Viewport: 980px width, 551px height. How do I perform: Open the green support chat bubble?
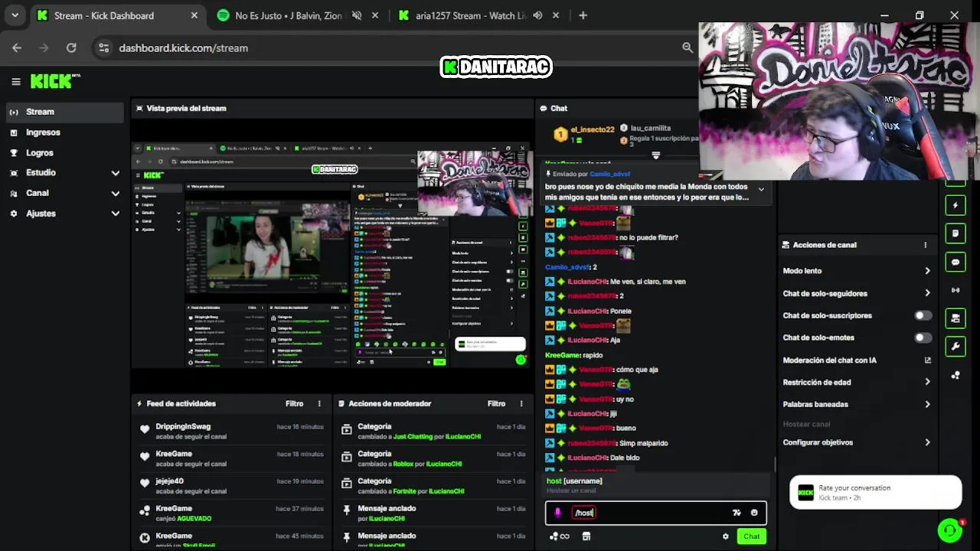949,530
